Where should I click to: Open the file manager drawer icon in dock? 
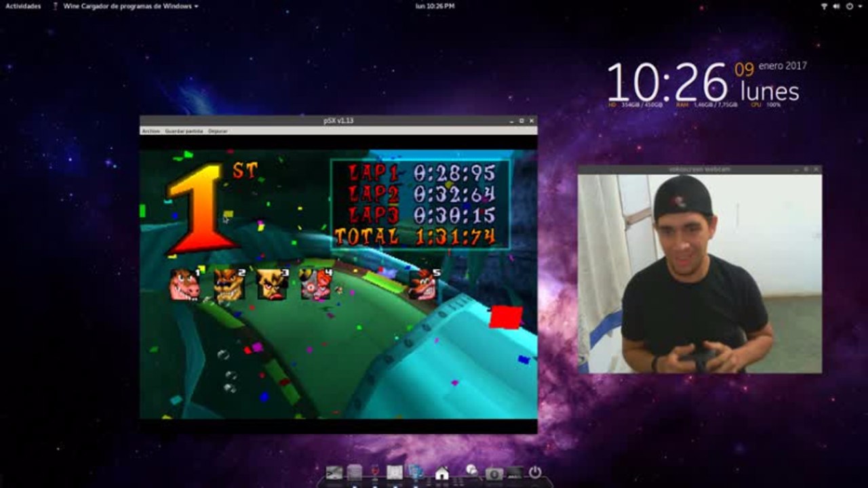[x=354, y=472]
